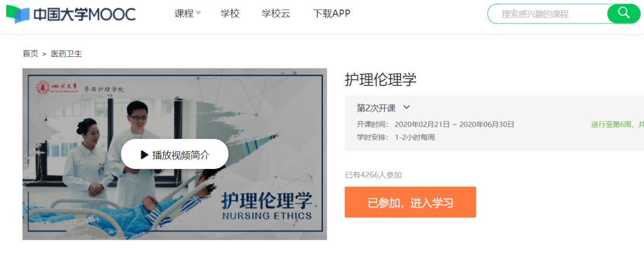644x262 pixels.
Task: Open the 医药卫生 breadcrumb link
Action: 66,54
